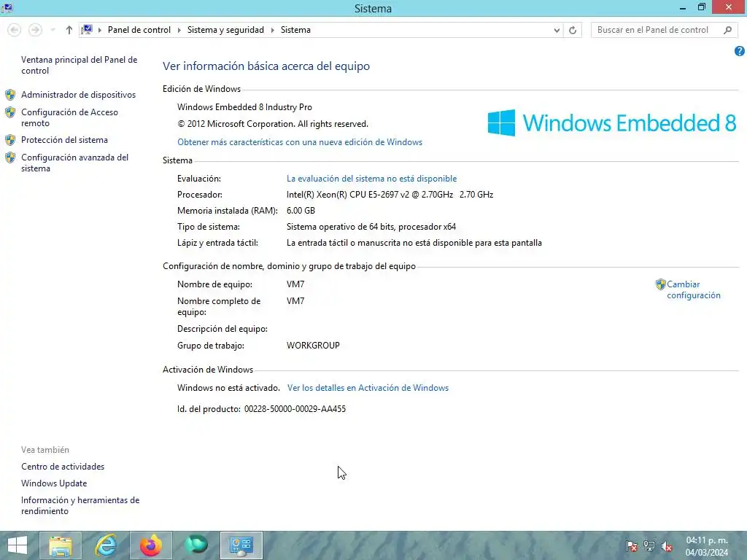The height and width of the screenshot is (560, 747).
Task: Click the muted volume tray icon
Action: tap(667, 546)
